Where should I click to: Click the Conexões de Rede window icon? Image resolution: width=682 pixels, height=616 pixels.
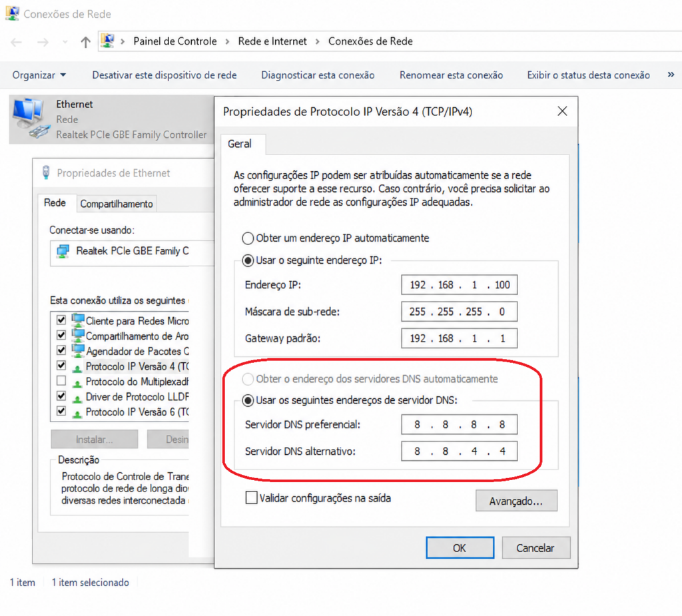point(12,13)
